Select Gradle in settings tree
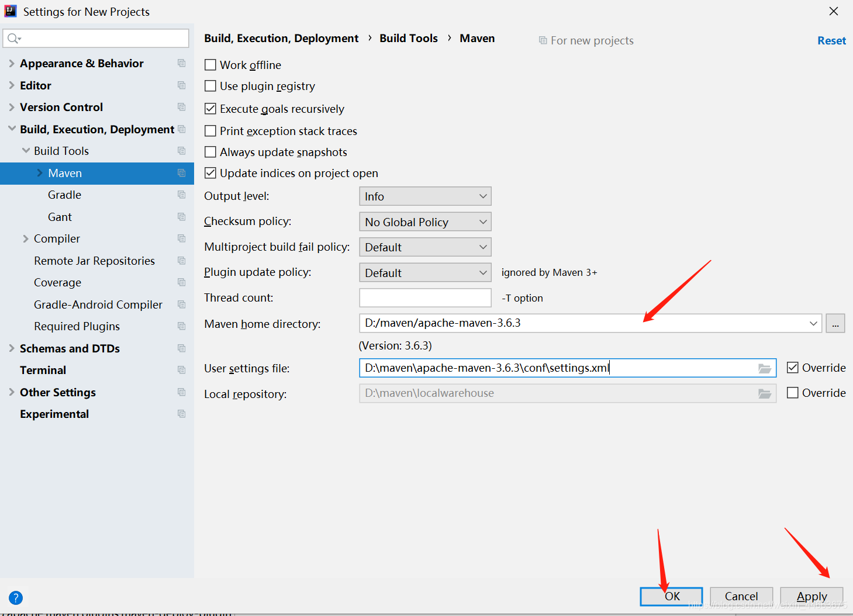853x616 pixels. 64,195
